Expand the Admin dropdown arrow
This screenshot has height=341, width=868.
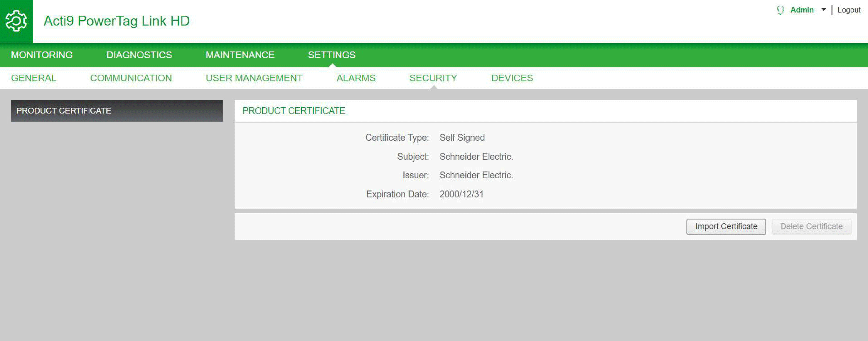(x=824, y=10)
